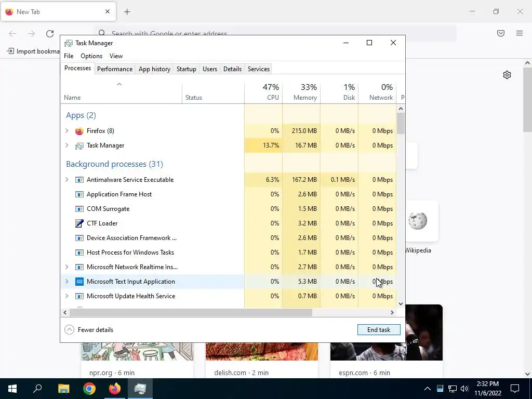Click Firefox reload page icon
Image resolution: width=532 pixels, height=399 pixels.
50,33
